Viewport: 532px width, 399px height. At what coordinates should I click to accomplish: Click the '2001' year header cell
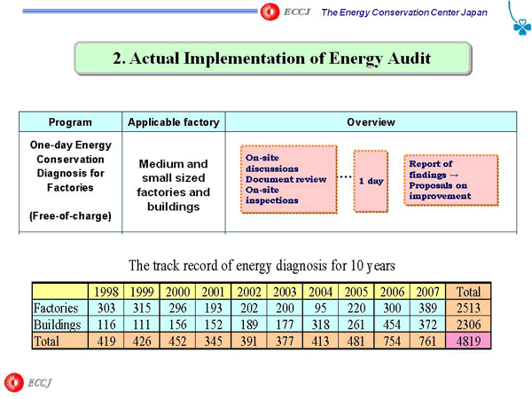214,292
